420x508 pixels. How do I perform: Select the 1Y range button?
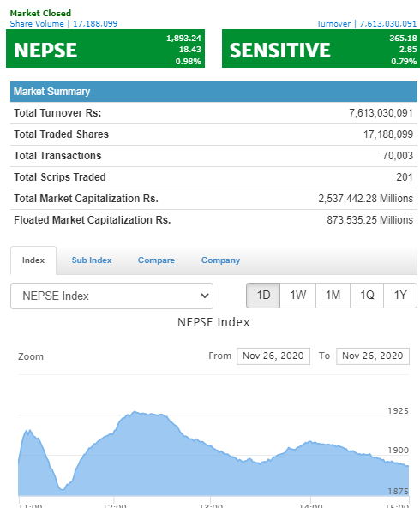(x=400, y=296)
